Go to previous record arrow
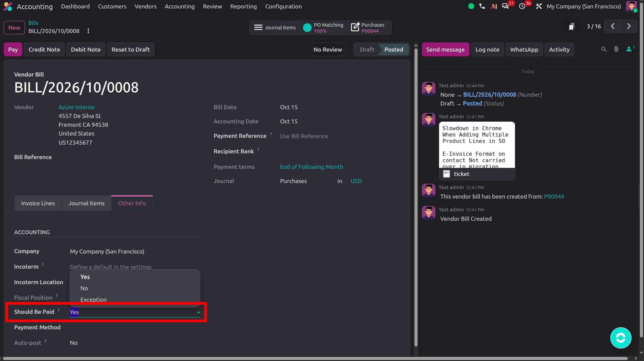Viewport: 644px width, 361px height. click(x=613, y=26)
